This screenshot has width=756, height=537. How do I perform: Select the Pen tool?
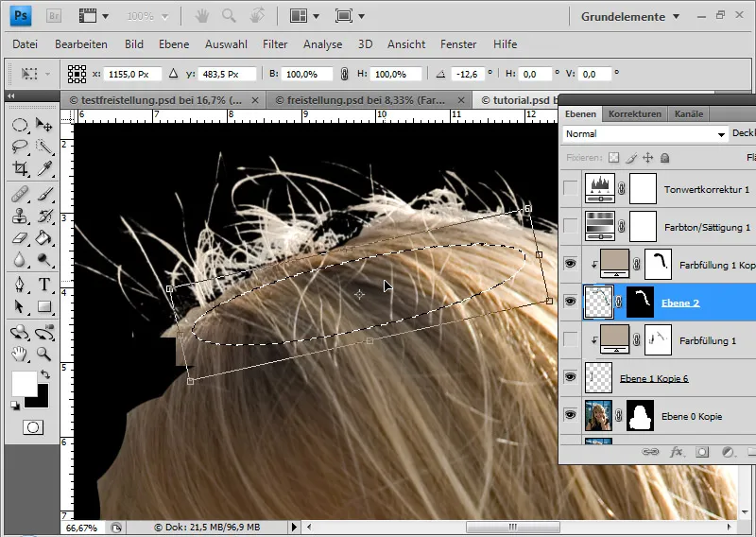(19, 285)
